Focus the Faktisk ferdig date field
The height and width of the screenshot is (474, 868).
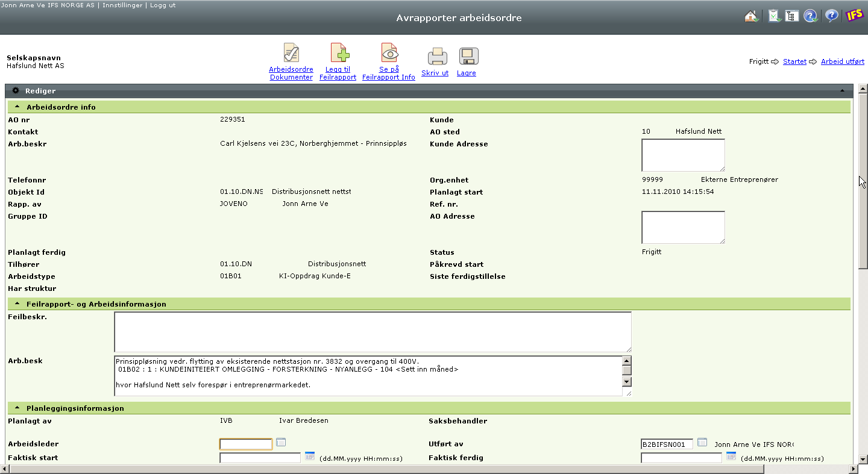(681, 458)
